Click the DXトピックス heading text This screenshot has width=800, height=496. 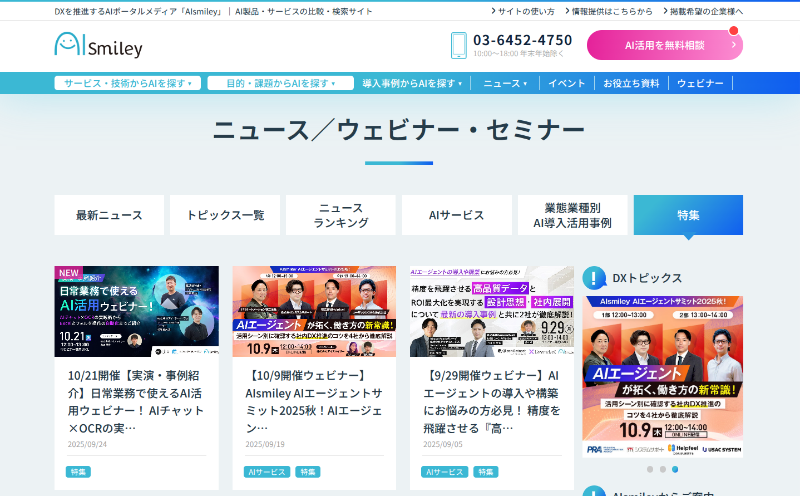click(647, 278)
